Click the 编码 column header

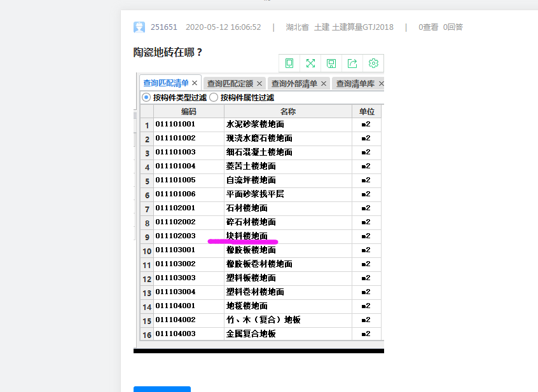(x=189, y=111)
